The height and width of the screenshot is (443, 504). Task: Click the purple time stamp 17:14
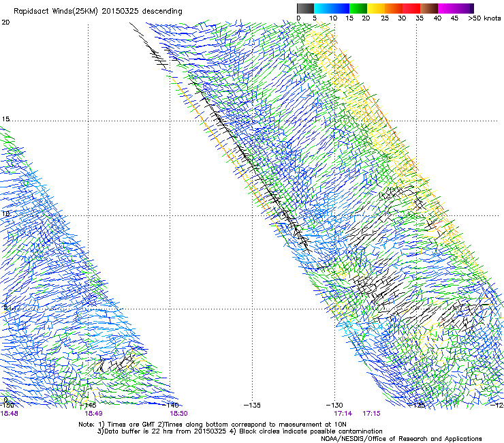(x=343, y=414)
